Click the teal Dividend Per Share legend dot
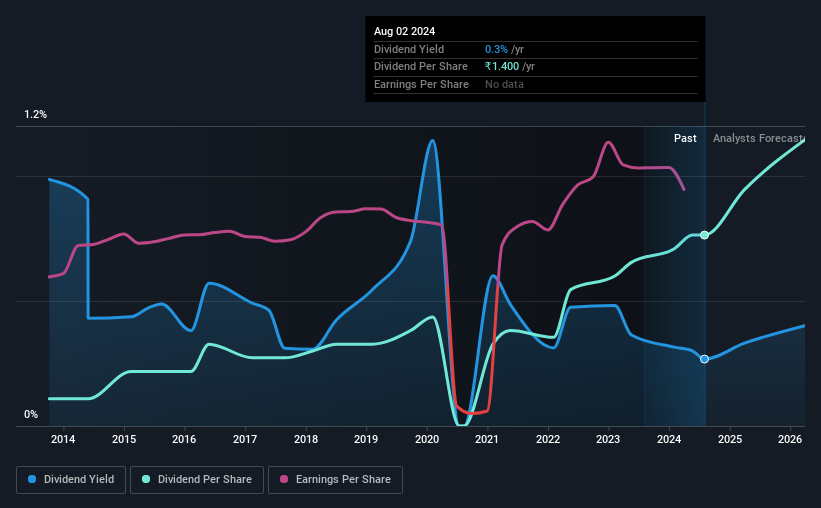Screen dimensions: 821x508 coord(146,479)
